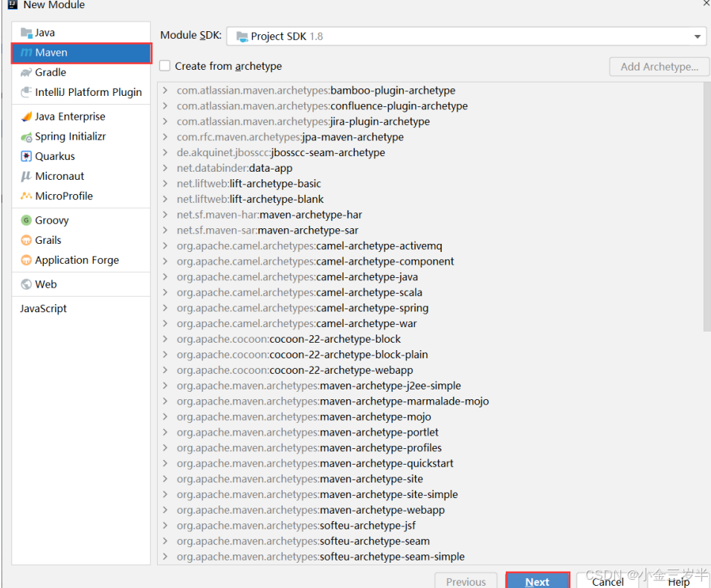Select maven-archetype-site-simple row
The width and height of the screenshot is (711, 588).
[x=431, y=494]
